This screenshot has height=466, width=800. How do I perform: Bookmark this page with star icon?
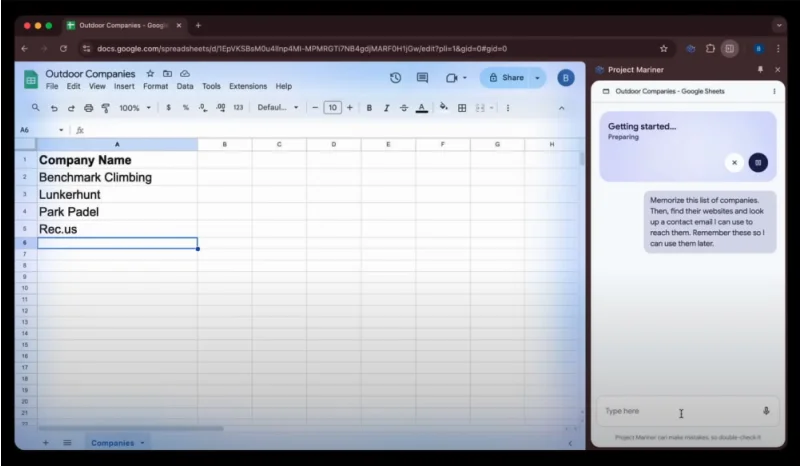pos(664,48)
